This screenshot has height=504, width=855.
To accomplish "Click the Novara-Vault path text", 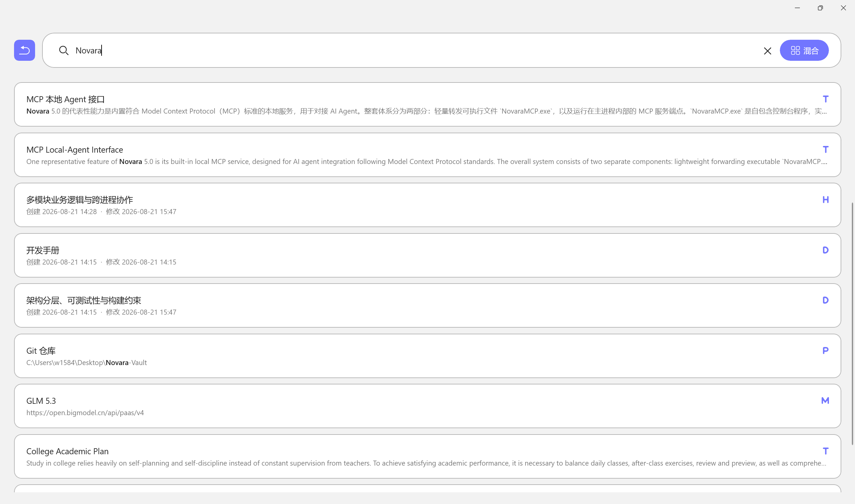I will pos(87,362).
